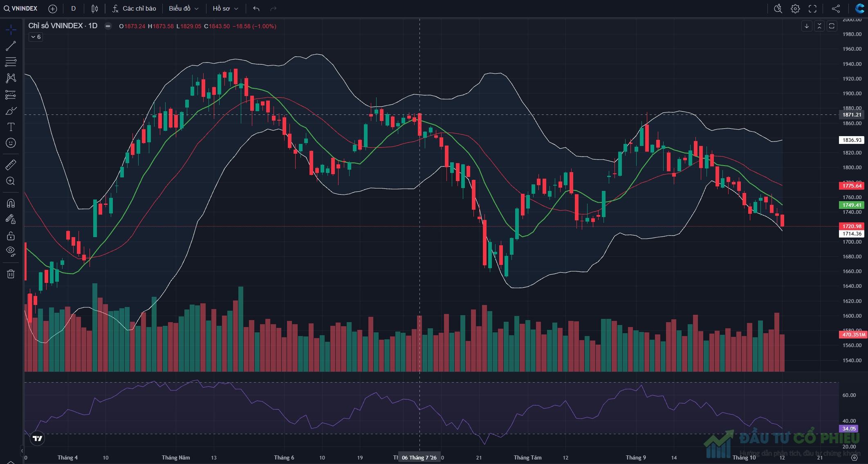This screenshot has height=464, width=868.
Task: Expand the Hồ sơ dropdown
Action: pyautogui.click(x=225, y=9)
